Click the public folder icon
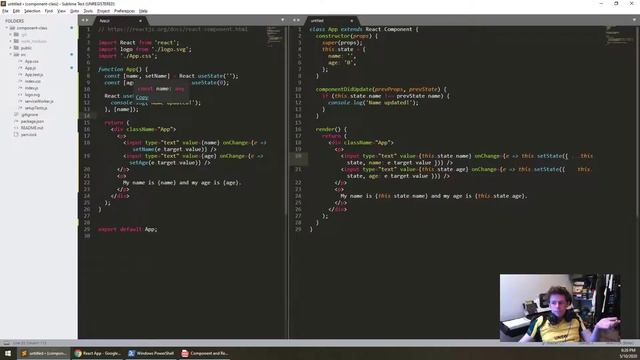The image size is (640, 360). [x=16, y=48]
